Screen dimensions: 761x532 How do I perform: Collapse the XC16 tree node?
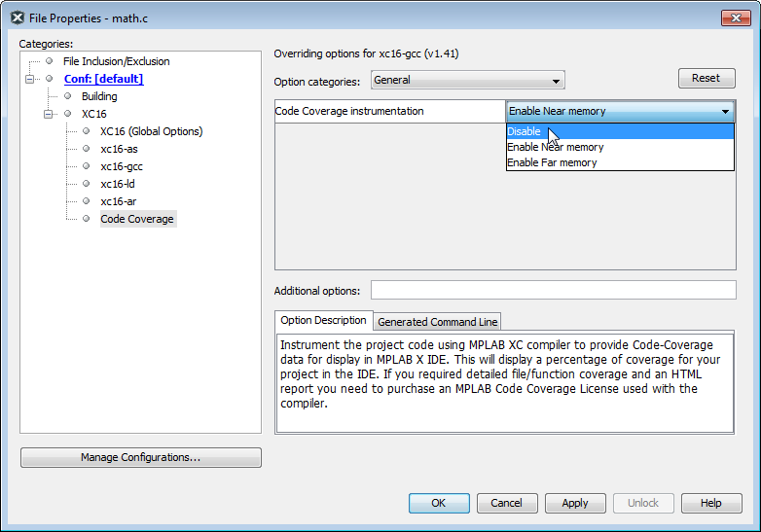pos(48,114)
